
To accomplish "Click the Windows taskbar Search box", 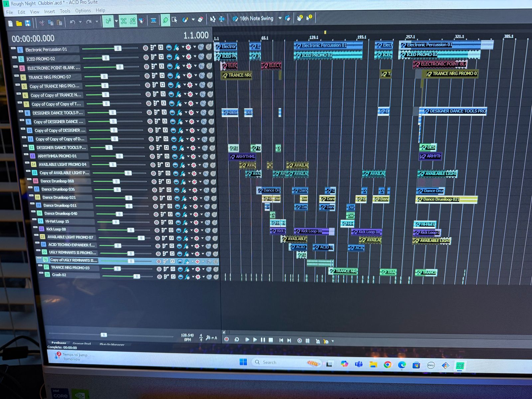I will tap(269, 362).
